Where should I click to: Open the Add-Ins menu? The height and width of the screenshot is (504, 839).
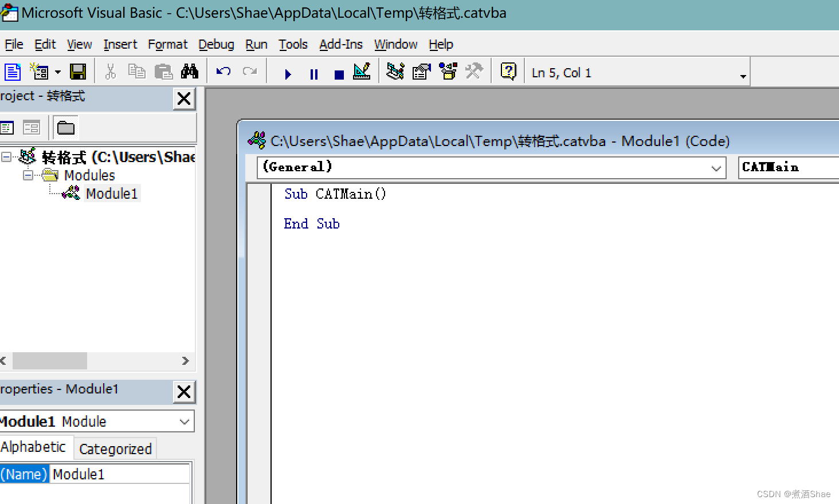(x=341, y=44)
